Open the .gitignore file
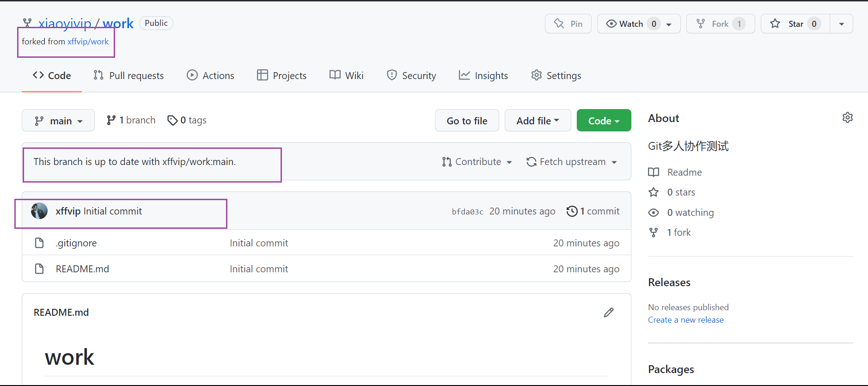The image size is (868, 386). 76,243
